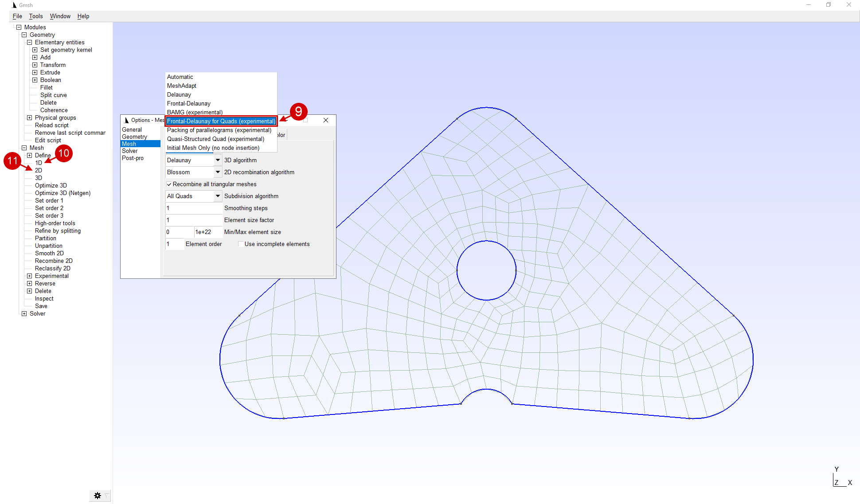The image size is (860, 504).
Task: Click the Smoothing steps input field
Action: pos(193,208)
